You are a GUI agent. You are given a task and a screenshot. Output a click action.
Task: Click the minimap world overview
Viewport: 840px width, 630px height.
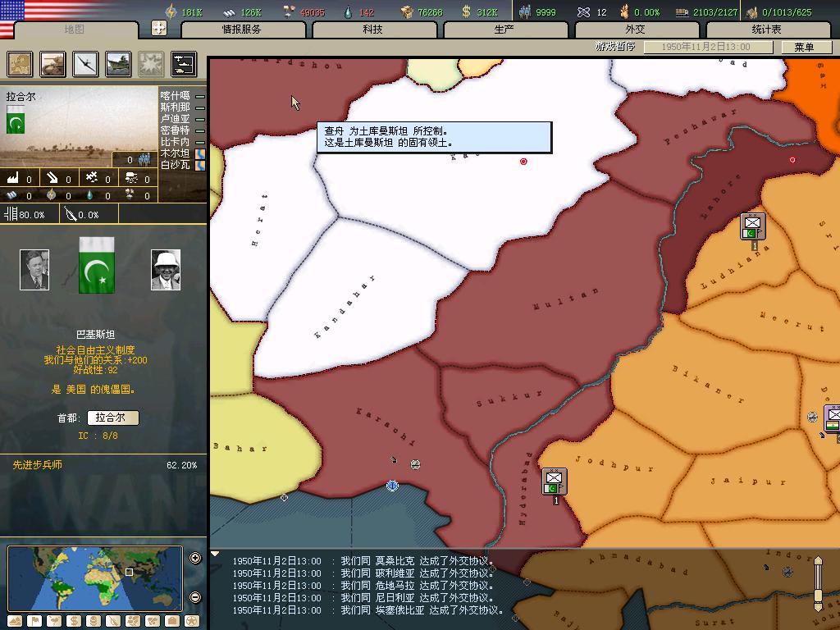click(x=95, y=578)
